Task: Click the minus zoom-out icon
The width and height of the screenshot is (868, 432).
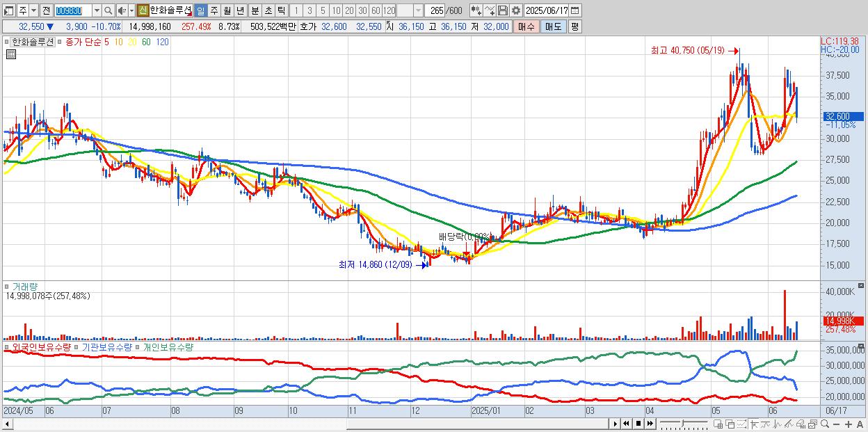Action: (837, 424)
